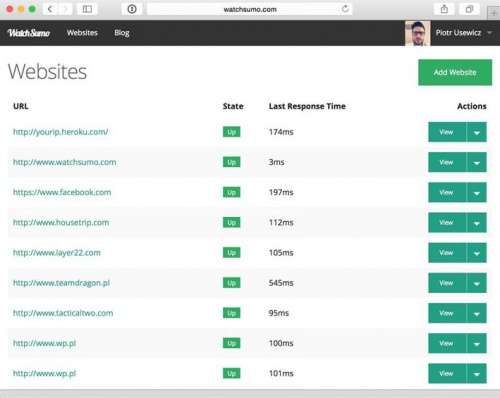View the www.watchsumo.com website

coord(447,162)
